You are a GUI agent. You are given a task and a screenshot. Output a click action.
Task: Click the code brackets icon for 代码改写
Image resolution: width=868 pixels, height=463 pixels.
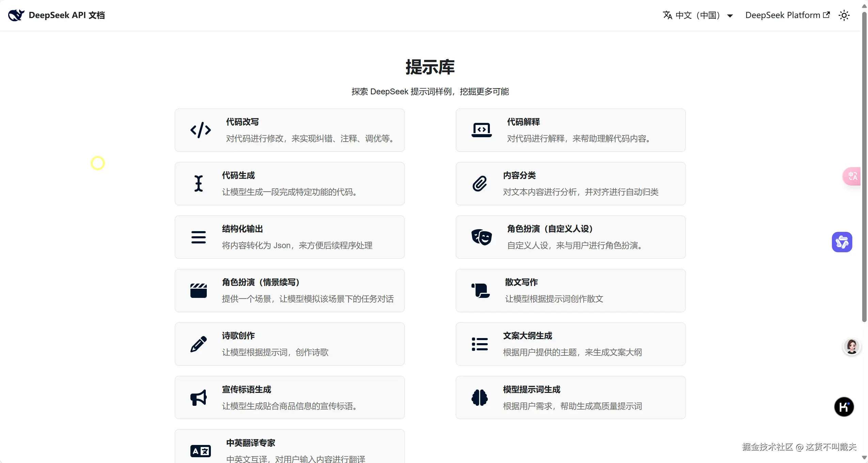point(200,130)
